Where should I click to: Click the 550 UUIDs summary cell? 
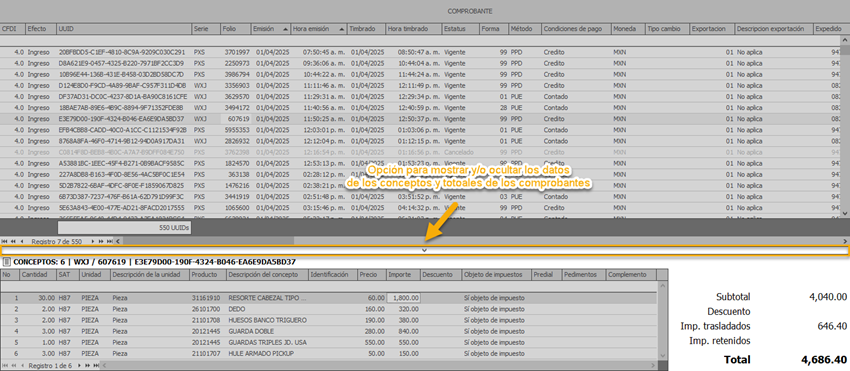[124, 228]
